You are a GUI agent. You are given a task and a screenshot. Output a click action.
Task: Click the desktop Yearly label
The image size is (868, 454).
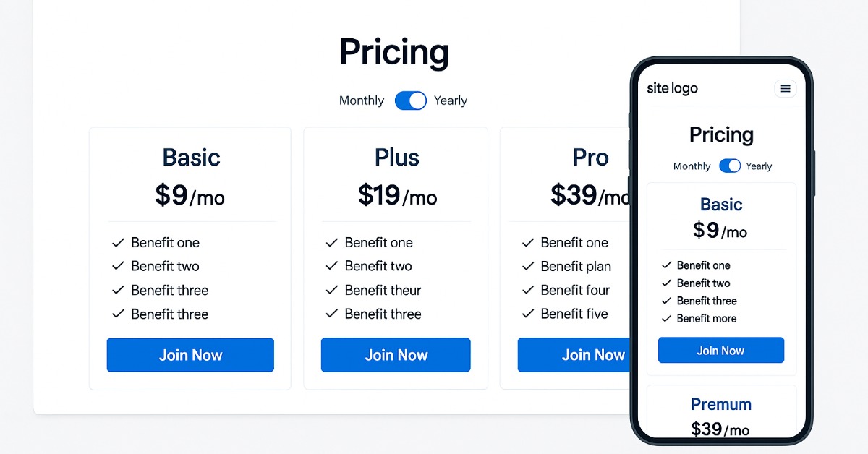(451, 100)
